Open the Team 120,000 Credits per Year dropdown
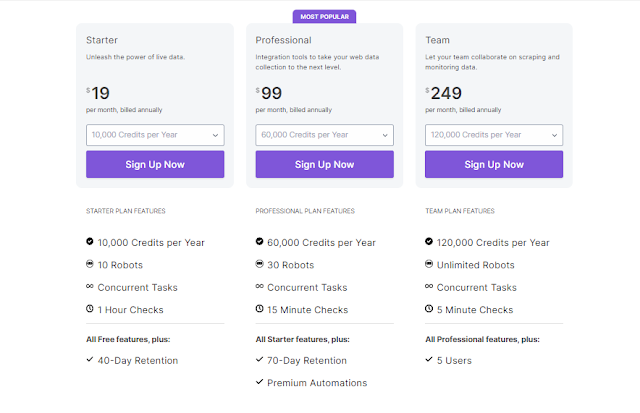The image size is (640, 413). point(494,135)
